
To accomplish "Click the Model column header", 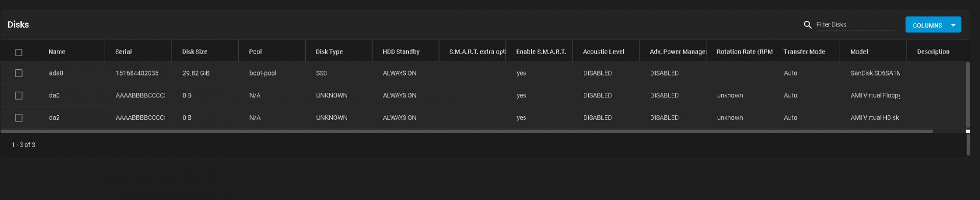I will 859,52.
